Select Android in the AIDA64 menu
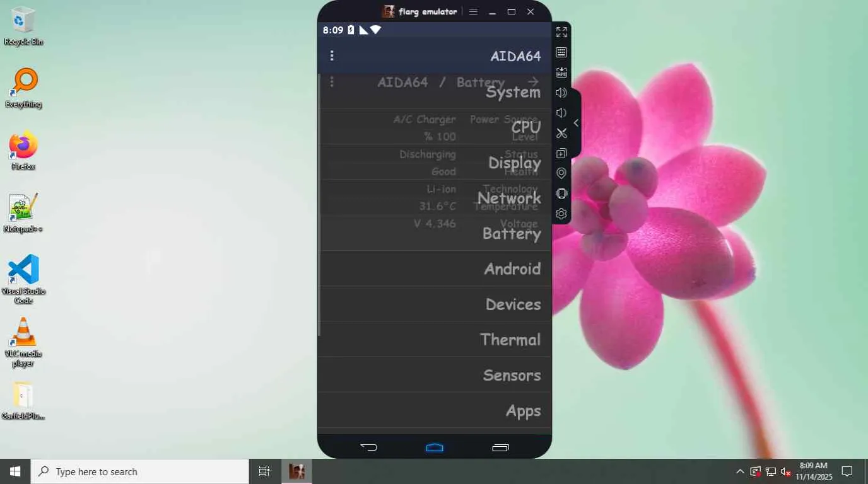This screenshot has height=484, width=868. click(435, 268)
